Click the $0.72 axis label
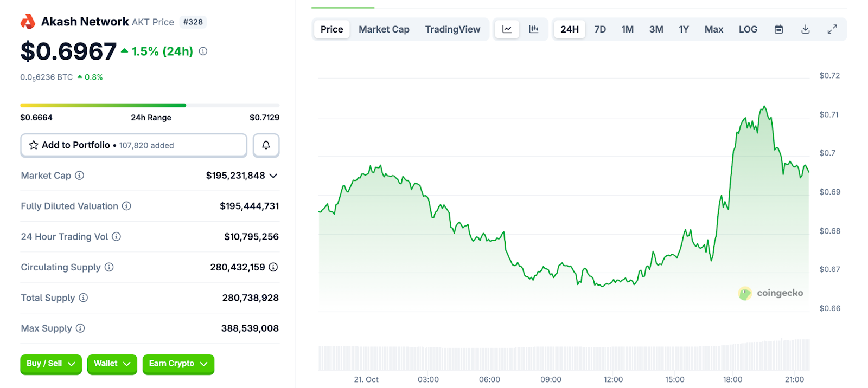 [829, 76]
